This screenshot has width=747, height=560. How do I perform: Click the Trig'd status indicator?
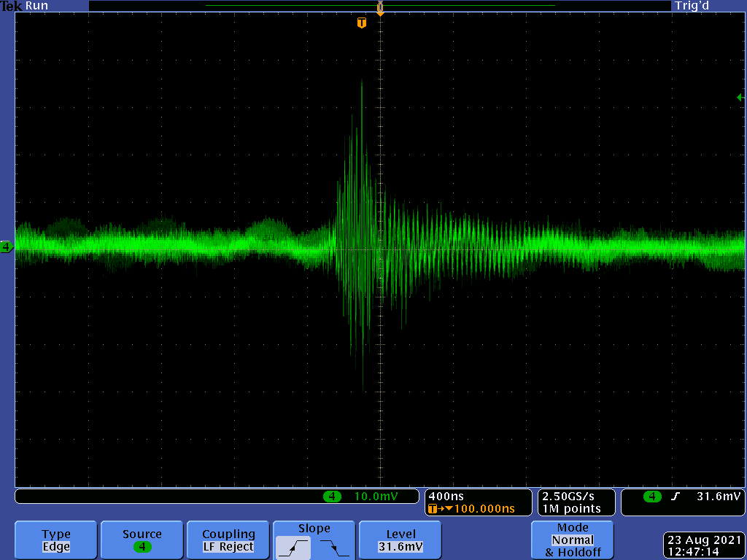click(x=692, y=6)
